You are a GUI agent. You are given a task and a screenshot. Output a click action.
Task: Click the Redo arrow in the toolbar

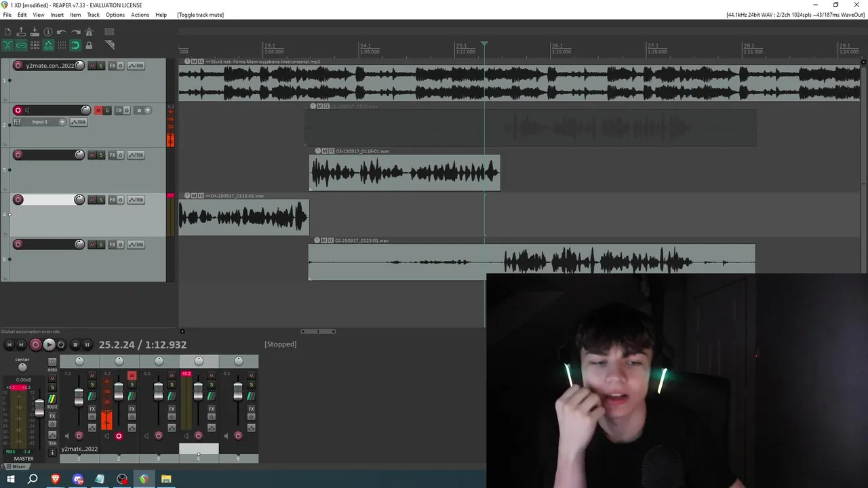click(x=75, y=32)
